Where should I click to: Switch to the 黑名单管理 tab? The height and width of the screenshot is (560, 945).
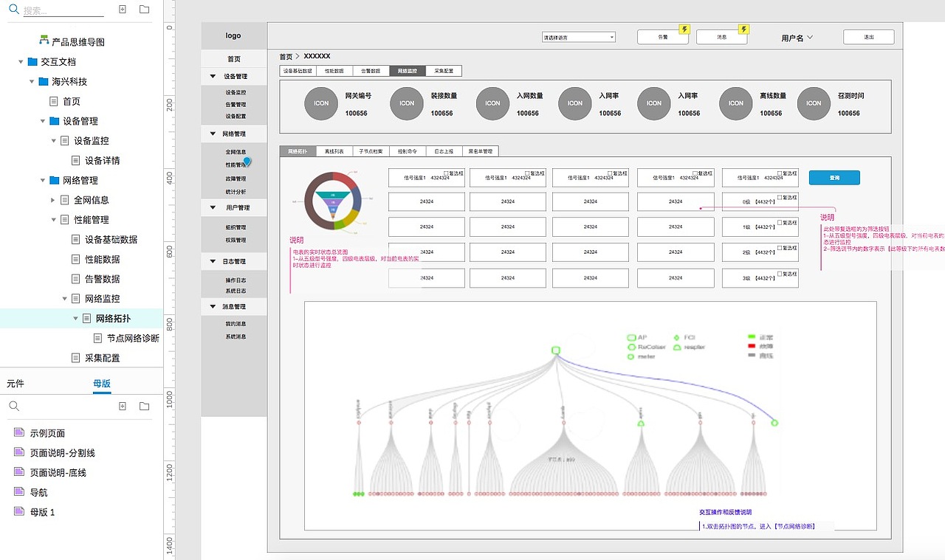click(481, 151)
